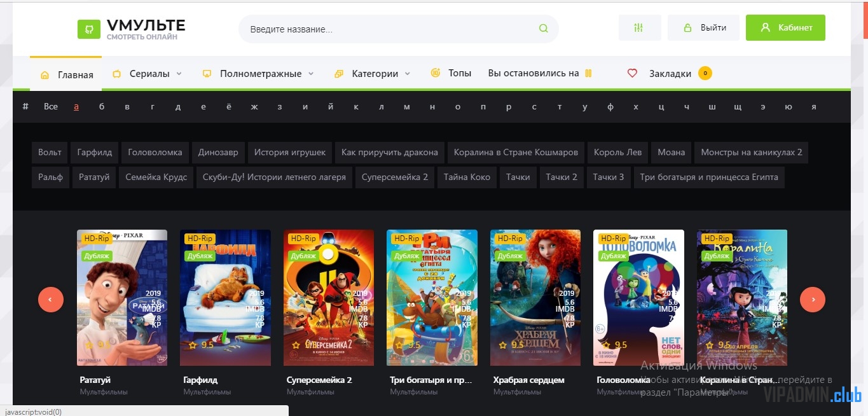Click the bookmarks counter badge showing 0
Image resolution: width=868 pixels, height=416 pixels.
(x=705, y=73)
